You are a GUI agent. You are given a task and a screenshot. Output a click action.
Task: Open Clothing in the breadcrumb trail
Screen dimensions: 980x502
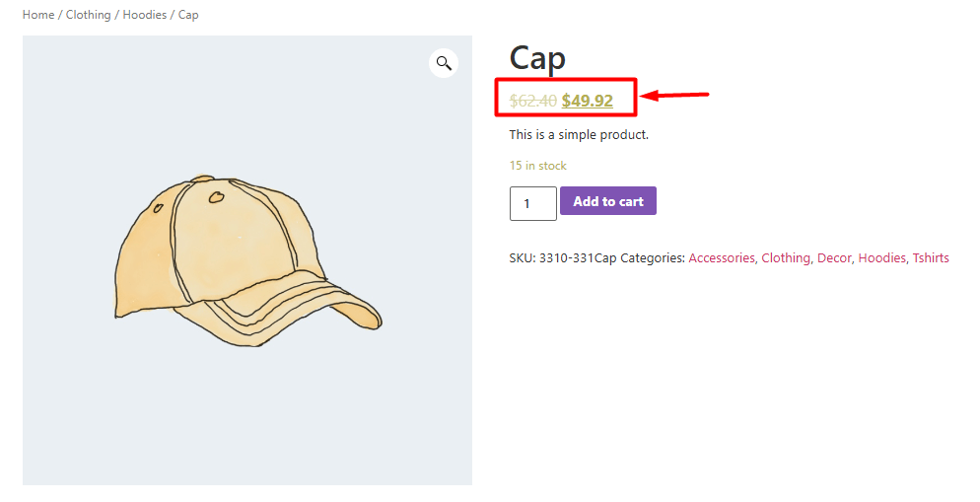[88, 15]
